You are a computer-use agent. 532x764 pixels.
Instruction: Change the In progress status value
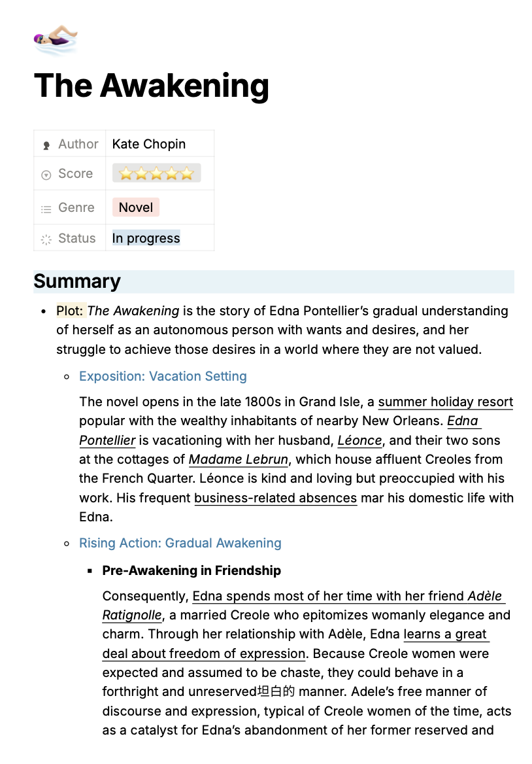pos(146,238)
